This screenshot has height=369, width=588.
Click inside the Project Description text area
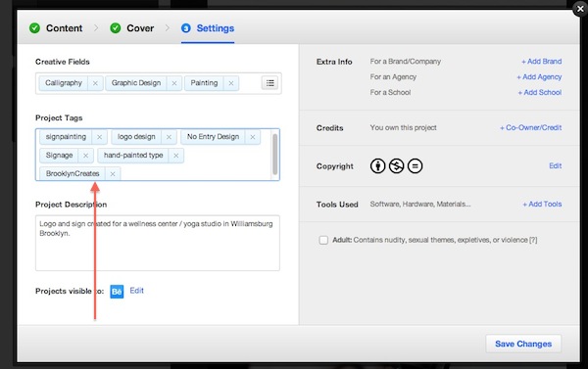click(x=158, y=243)
